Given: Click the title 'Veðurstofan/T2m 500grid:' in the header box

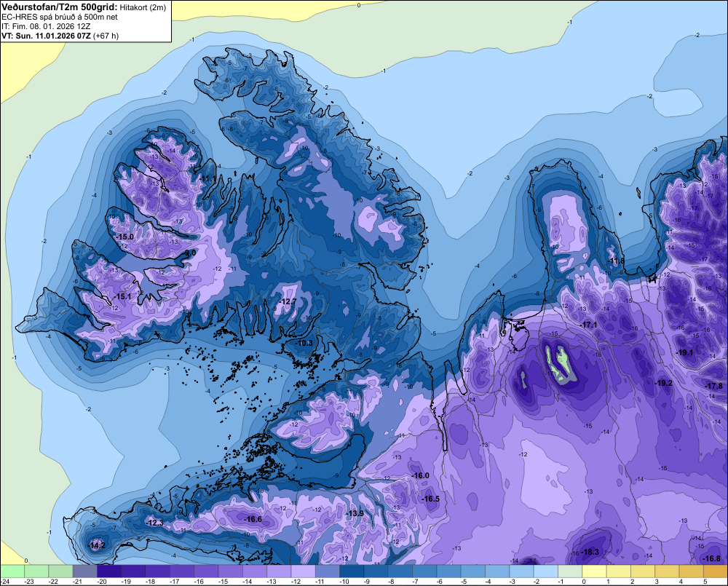Looking at the screenshot, I should (x=60, y=7).
